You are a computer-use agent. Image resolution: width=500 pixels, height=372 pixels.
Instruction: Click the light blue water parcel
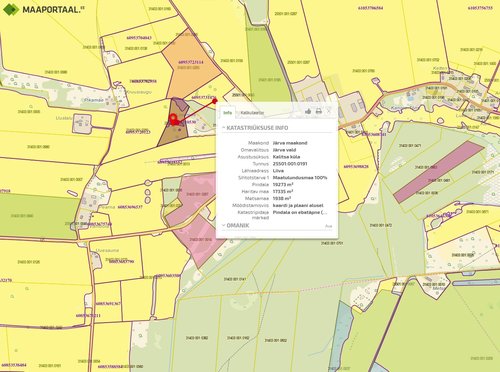coord(341,333)
